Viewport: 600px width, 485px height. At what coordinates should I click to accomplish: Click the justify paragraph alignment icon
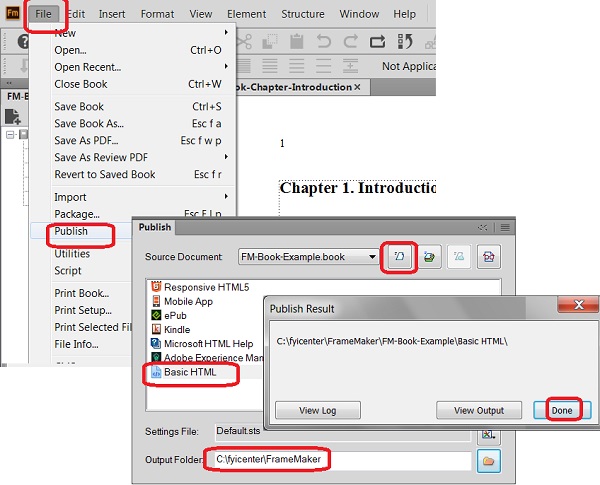click(x=243, y=66)
